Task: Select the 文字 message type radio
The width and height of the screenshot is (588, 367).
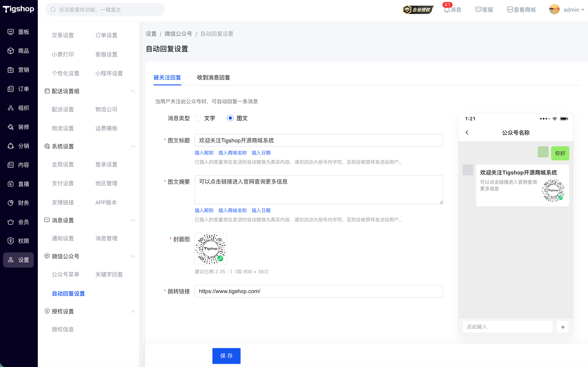Action: (x=198, y=118)
